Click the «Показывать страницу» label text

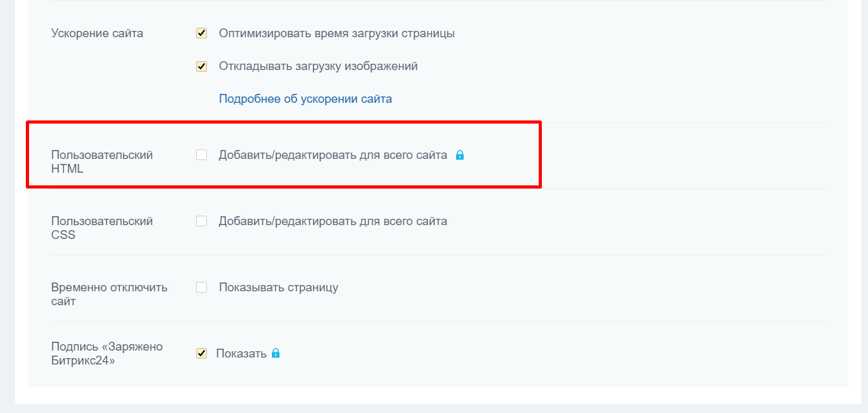[x=278, y=288]
